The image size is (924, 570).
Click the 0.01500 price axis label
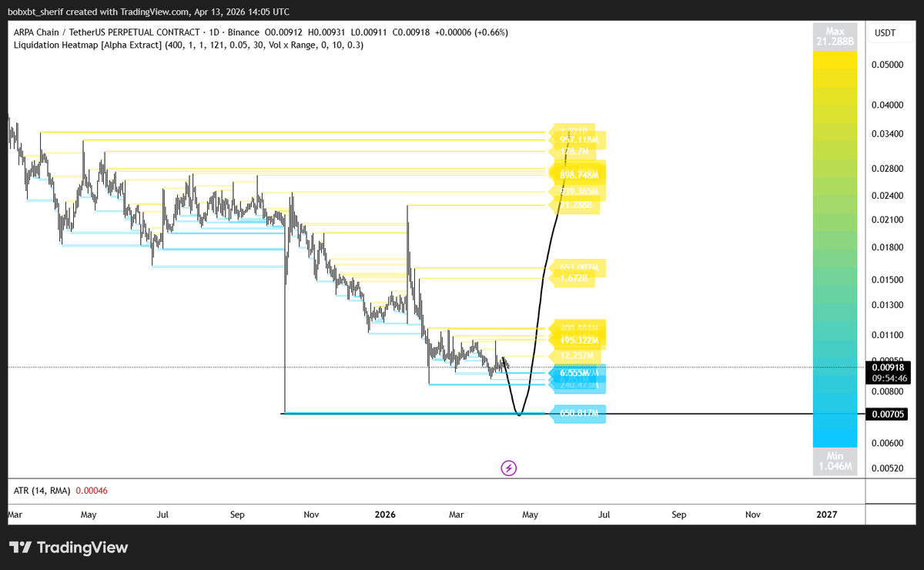886,280
